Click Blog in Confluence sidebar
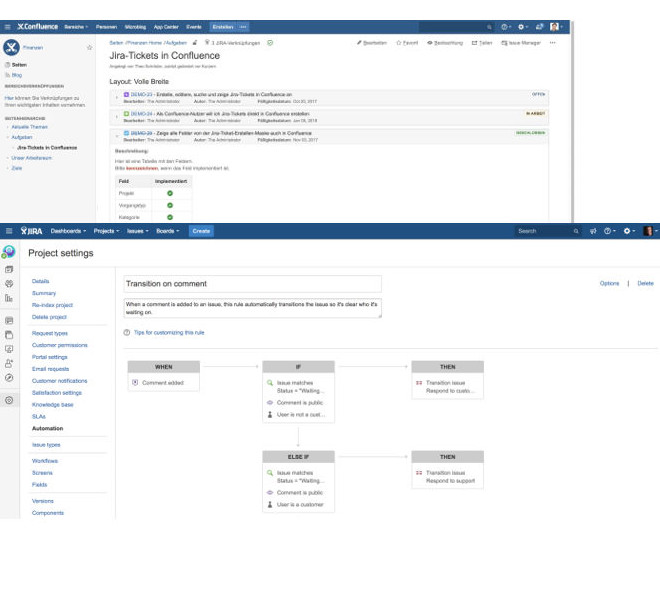Image resolution: width=660 pixels, height=603 pixels. (x=17, y=75)
